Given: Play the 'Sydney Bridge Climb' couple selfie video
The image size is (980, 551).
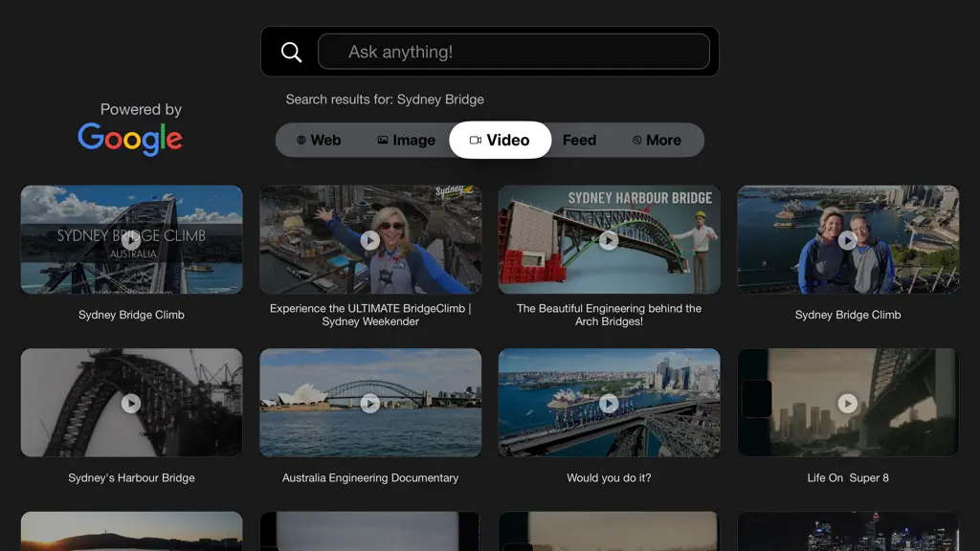Looking at the screenshot, I should 848,240.
